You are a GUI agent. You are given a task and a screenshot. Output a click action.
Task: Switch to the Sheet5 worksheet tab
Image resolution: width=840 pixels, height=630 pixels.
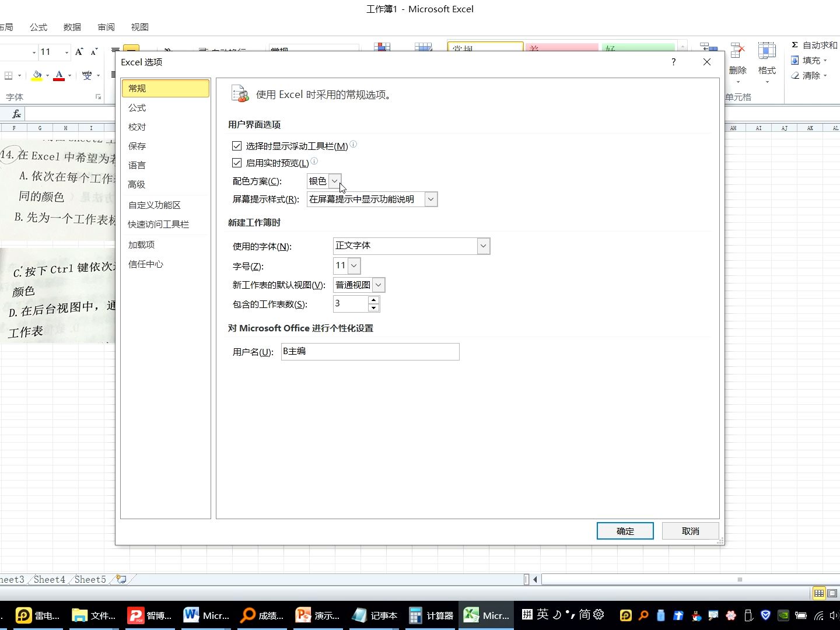pos(90,579)
